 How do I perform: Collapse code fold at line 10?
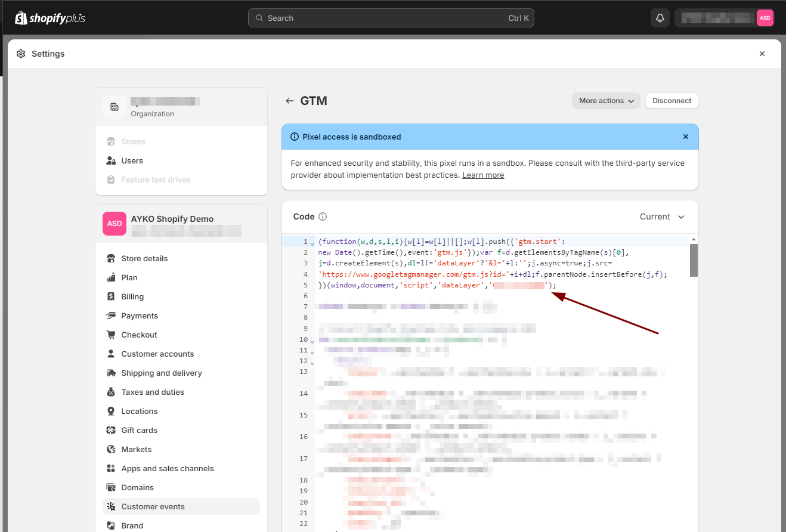click(312, 341)
